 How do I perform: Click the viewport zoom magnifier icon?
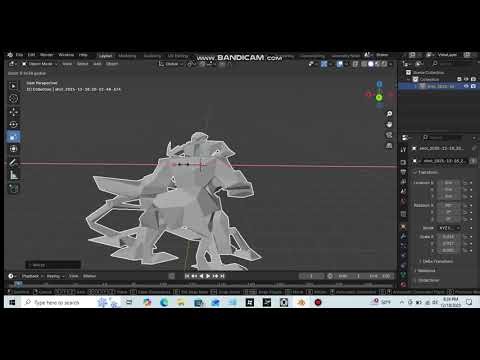(389, 114)
